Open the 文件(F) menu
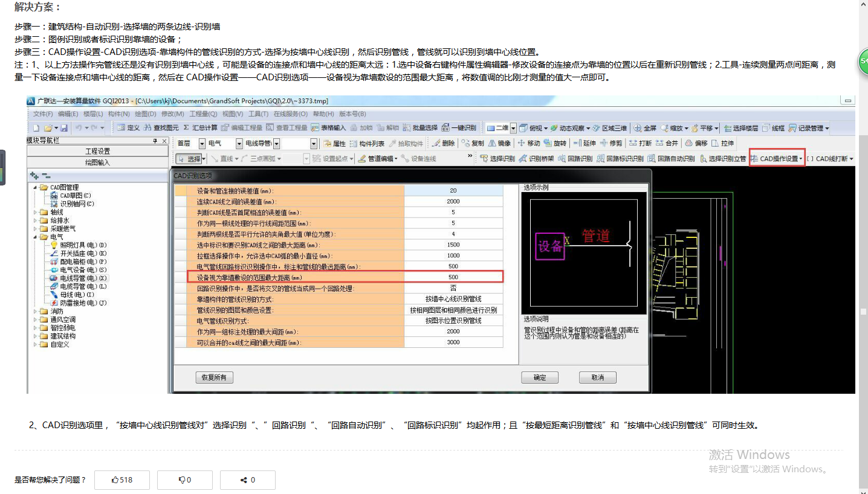Screen dimensions: 868x494 point(42,114)
